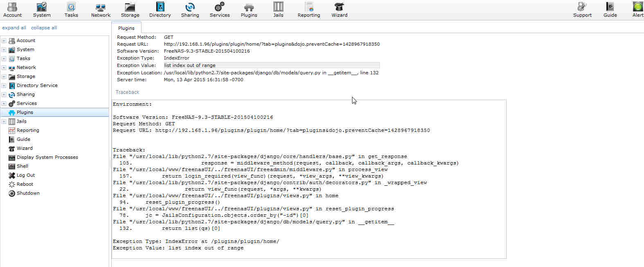Click the IndexError exception type value
The image size is (644, 267).
point(177,58)
